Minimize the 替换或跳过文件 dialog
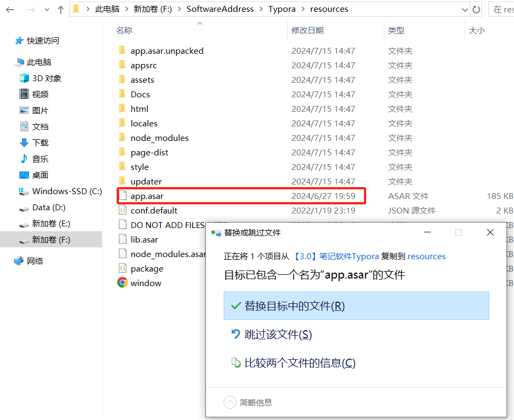The height and width of the screenshot is (420, 514). (427, 232)
